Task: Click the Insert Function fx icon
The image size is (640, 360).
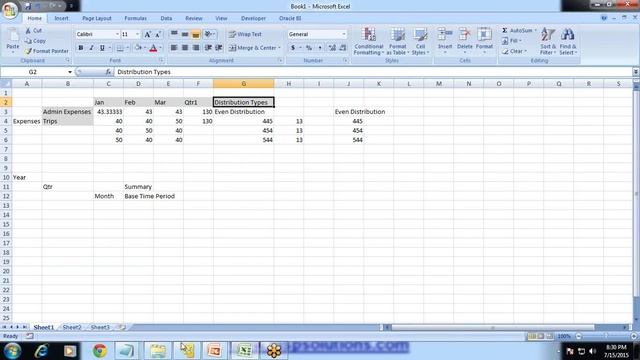Action: click(108, 72)
